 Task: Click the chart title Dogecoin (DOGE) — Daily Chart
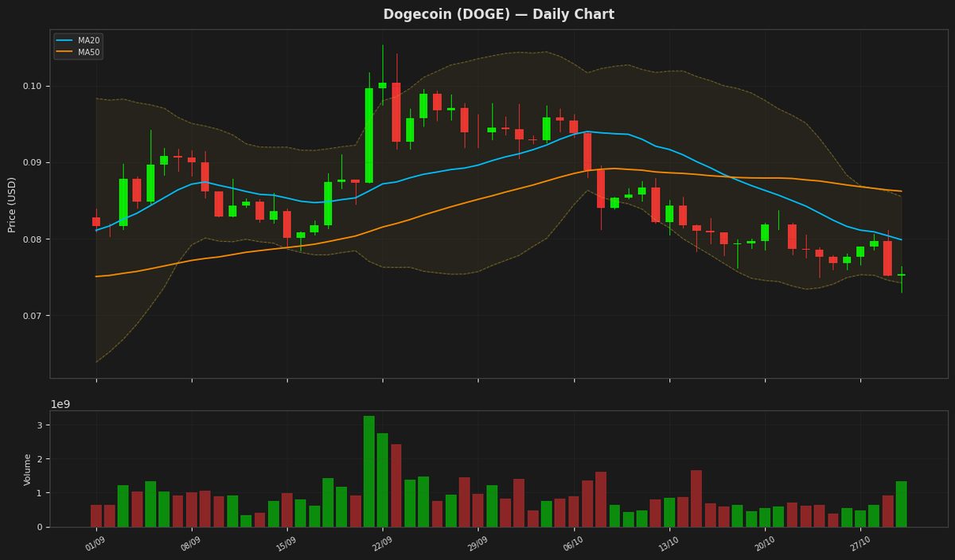pos(499,14)
